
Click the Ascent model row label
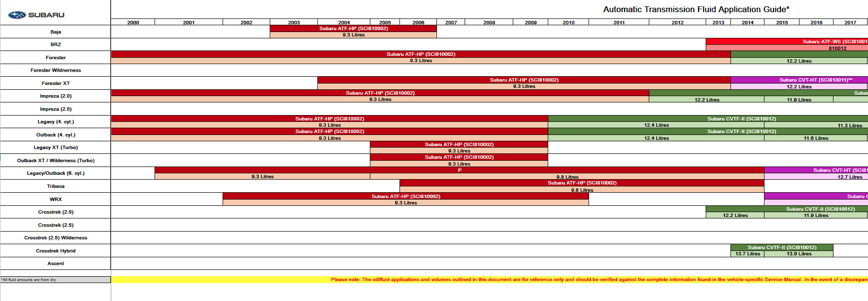point(55,263)
